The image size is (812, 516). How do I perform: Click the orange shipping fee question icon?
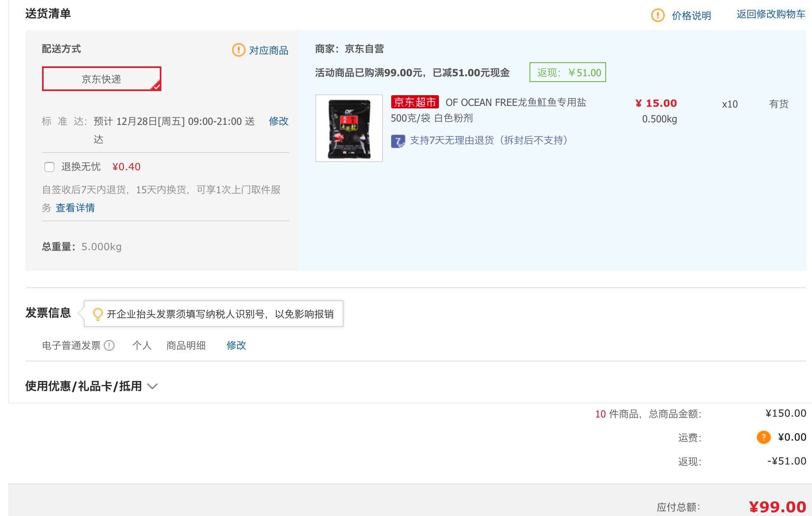763,437
